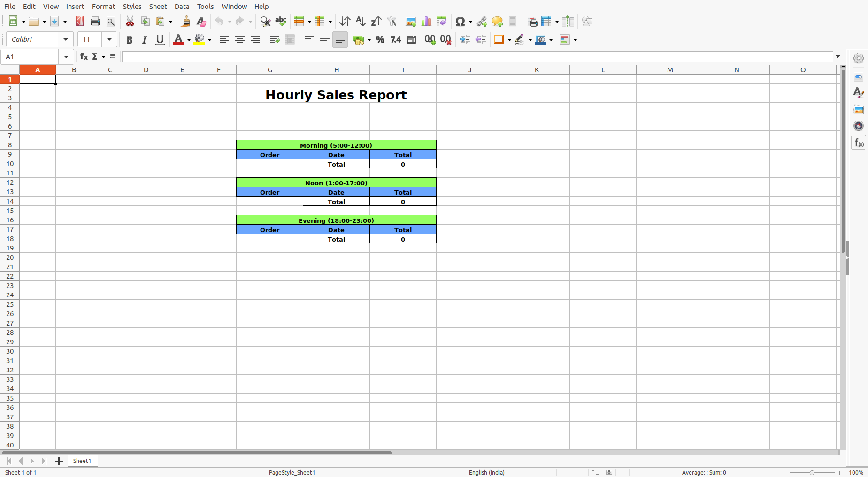
Task: Open sidebar Navigator panel
Action: 859,126
